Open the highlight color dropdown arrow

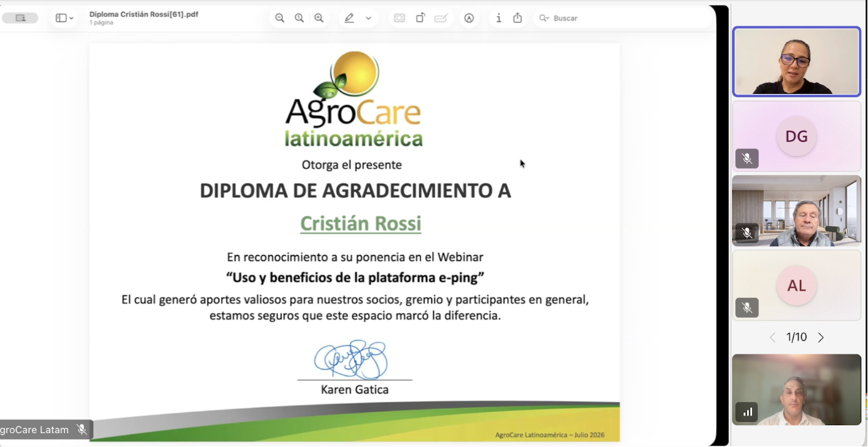point(368,18)
